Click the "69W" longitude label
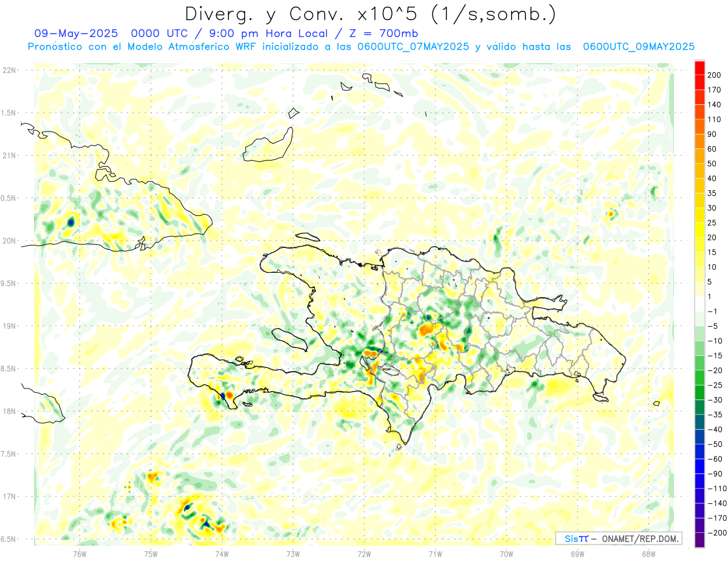The image size is (728, 562). coord(578,554)
